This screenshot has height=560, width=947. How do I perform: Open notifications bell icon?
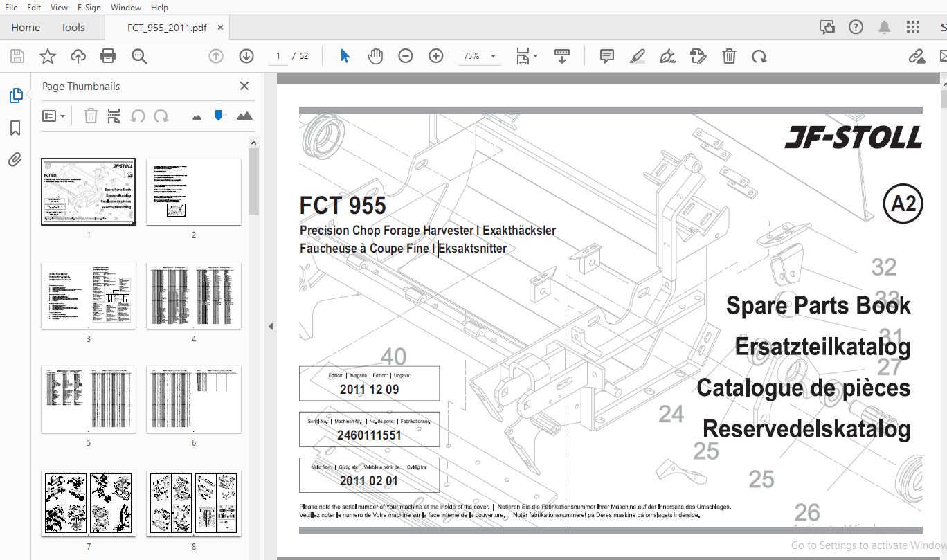pos(884,28)
